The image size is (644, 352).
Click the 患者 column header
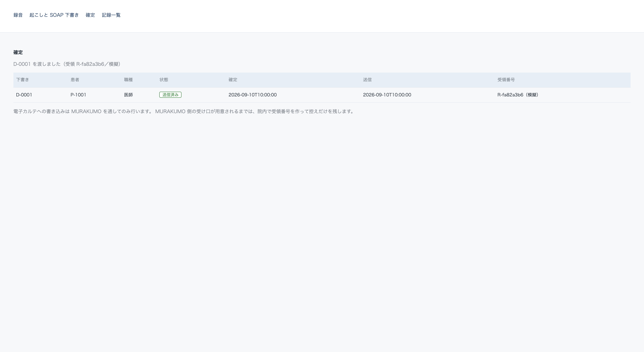point(75,80)
